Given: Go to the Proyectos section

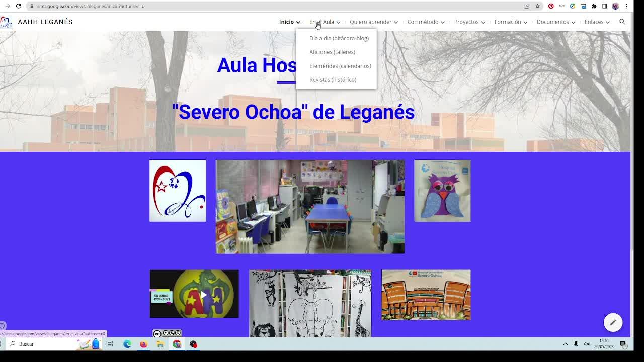Looking at the screenshot, I should pyautogui.click(x=466, y=22).
